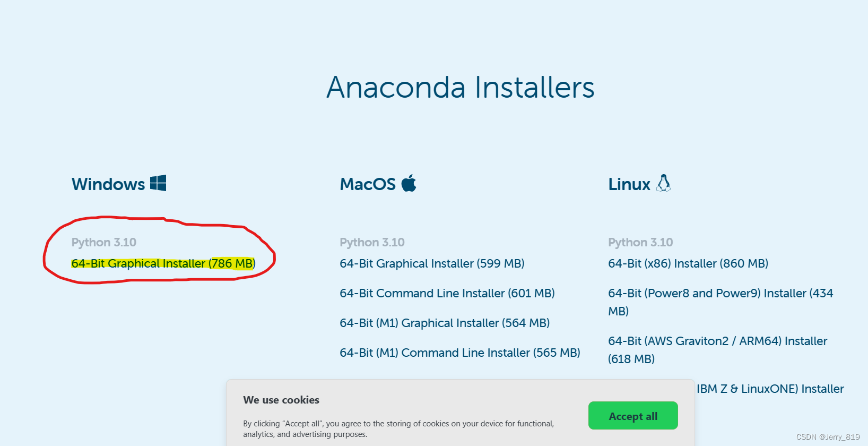Viewport: 868px width, 446px height.
Task: Click the Python 3.10 label under Linux
Action: (x=640, y=243)
